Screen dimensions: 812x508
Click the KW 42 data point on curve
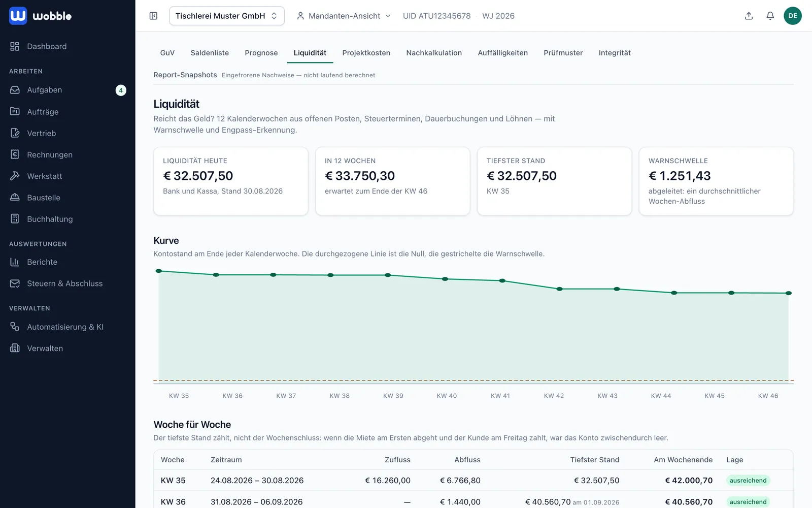560,289
